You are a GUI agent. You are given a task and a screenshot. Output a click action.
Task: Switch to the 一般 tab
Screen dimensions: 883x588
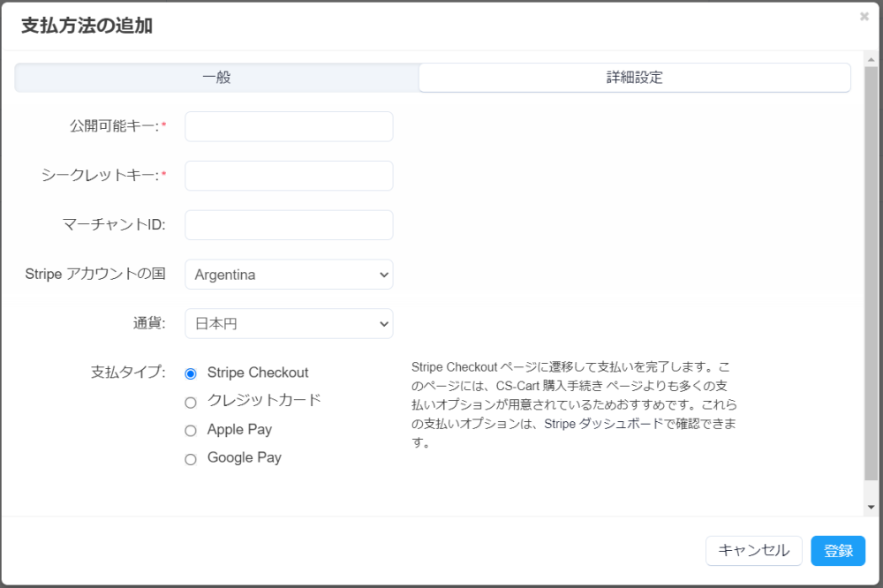click(x=216, y=78)
